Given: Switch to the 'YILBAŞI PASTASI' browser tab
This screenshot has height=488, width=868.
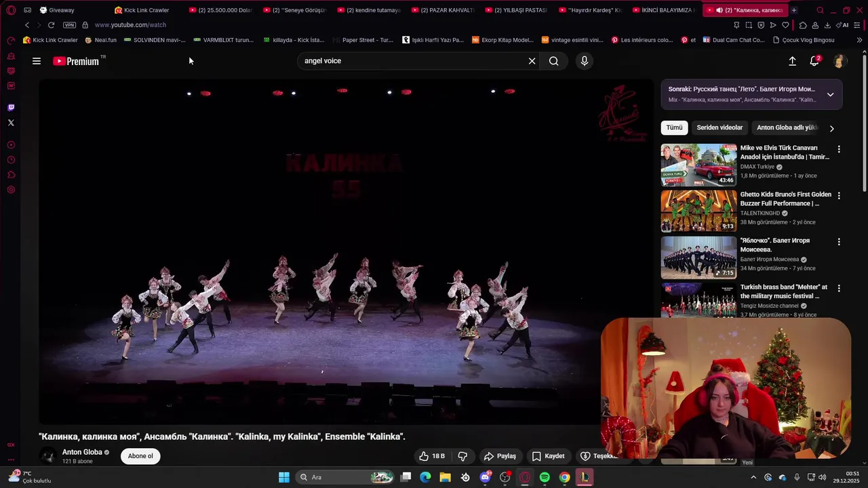Looking at the screenshot, I should click(516, 10).
